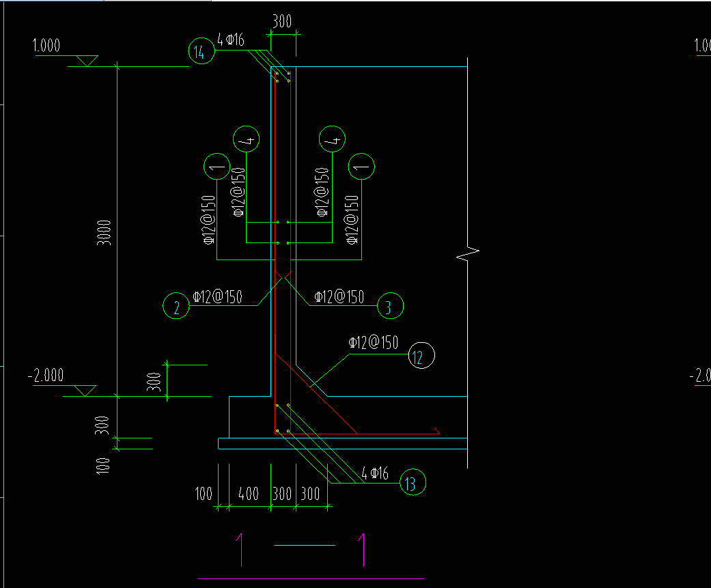Select callout bubble number 2
711x588 pixels.
[176, 306]
